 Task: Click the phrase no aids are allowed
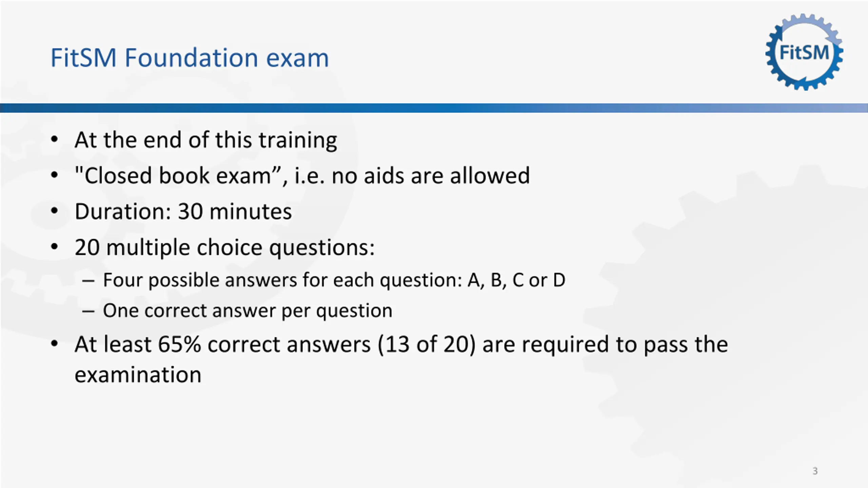pyautogui.click(x=430, y=176)
